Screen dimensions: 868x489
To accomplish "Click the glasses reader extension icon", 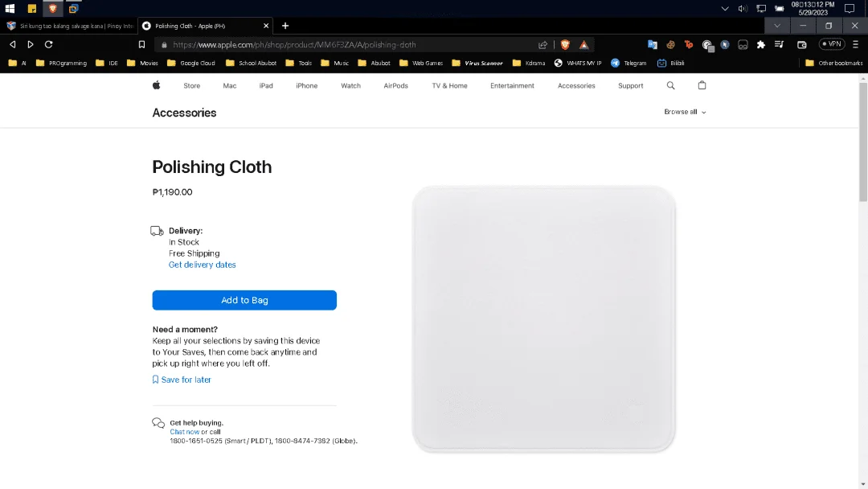I will (743, 45).
